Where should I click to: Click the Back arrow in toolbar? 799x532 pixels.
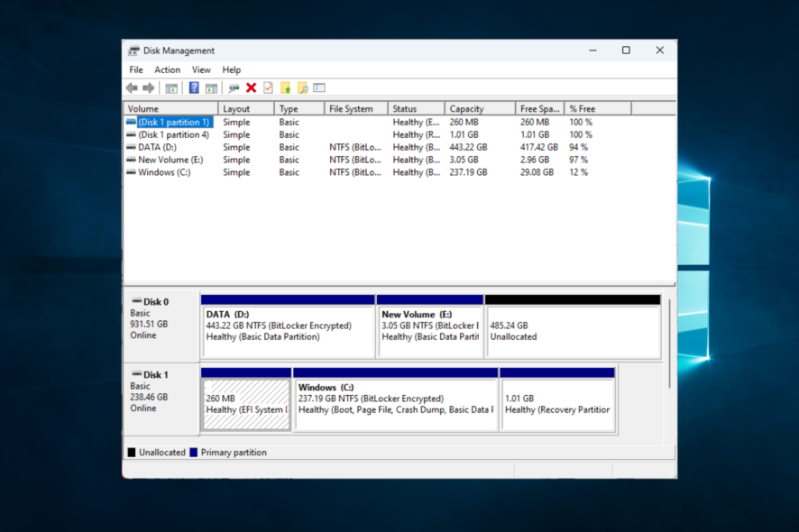click(132, 88)
